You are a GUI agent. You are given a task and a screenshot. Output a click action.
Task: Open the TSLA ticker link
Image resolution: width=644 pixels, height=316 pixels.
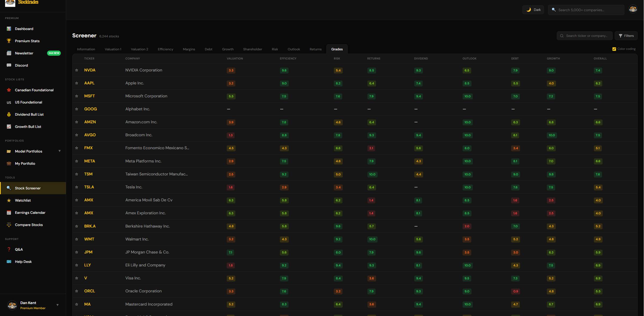tap(89, 187)
